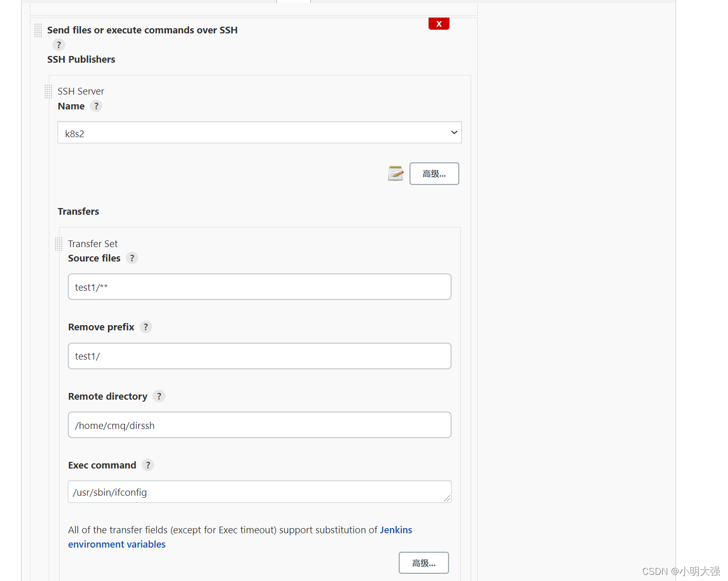Click Transfer Set drag handle
728x581 pixels.
59,243
